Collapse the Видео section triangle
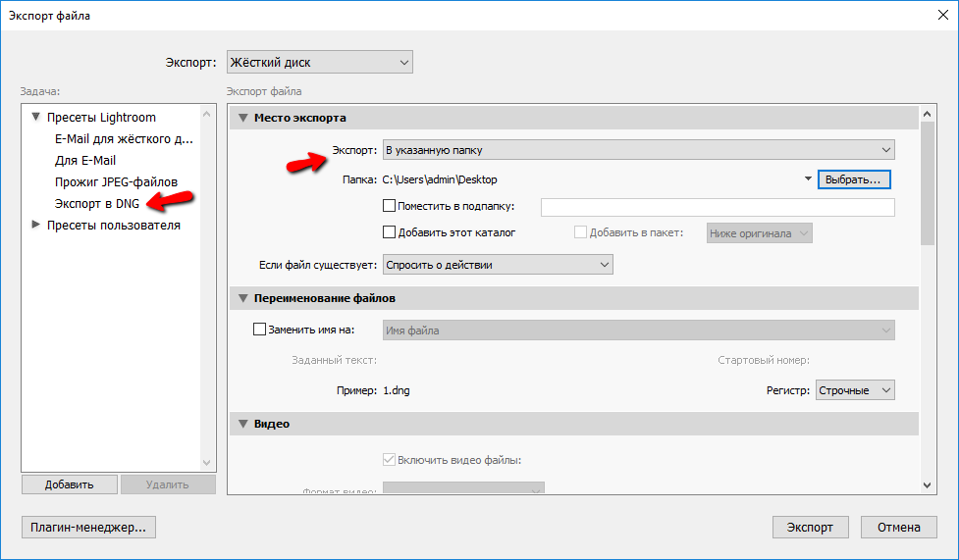Screen dimensions: 959x560 pos(242,424)
